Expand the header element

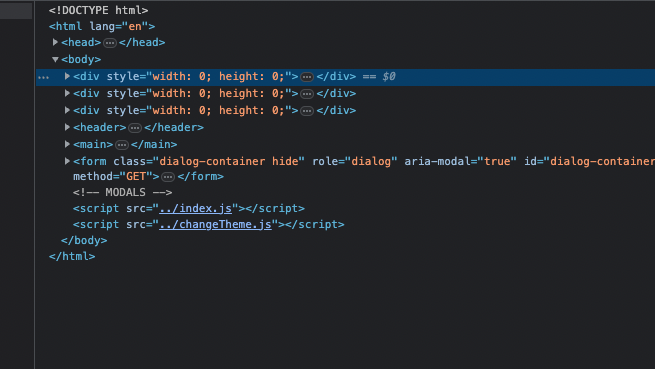pos(67,127)
